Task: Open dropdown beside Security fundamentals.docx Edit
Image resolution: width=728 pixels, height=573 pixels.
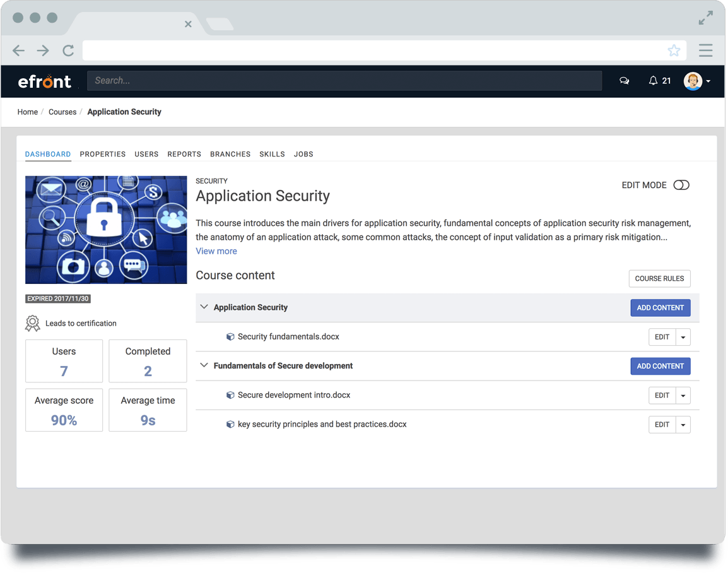Action: [x=683, y=337]
